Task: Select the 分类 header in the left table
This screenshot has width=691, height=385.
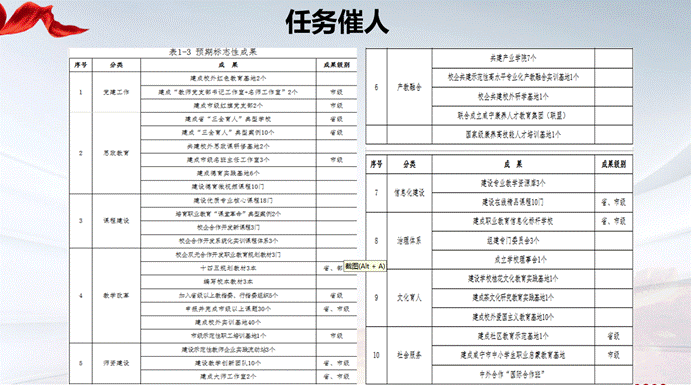Action: tap(116, 65)
